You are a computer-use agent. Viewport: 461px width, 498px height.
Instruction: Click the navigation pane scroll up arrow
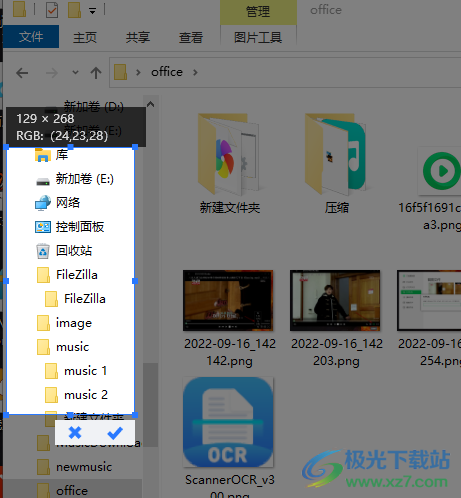pos(150,104)
